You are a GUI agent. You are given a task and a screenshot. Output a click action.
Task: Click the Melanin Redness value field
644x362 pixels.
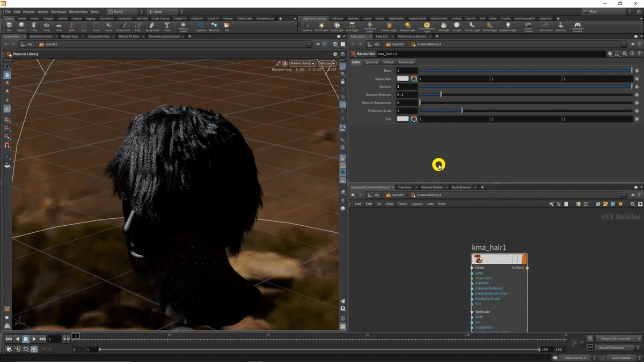(407, 95)
